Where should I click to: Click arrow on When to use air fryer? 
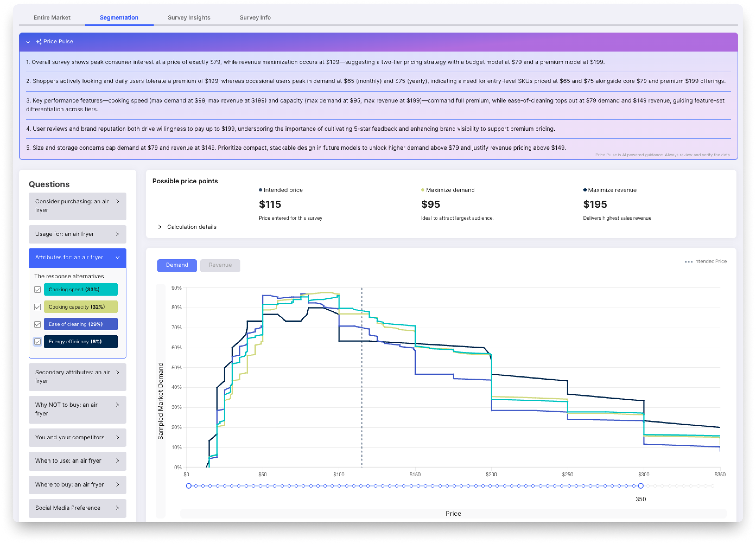click(x=117, y=461)
